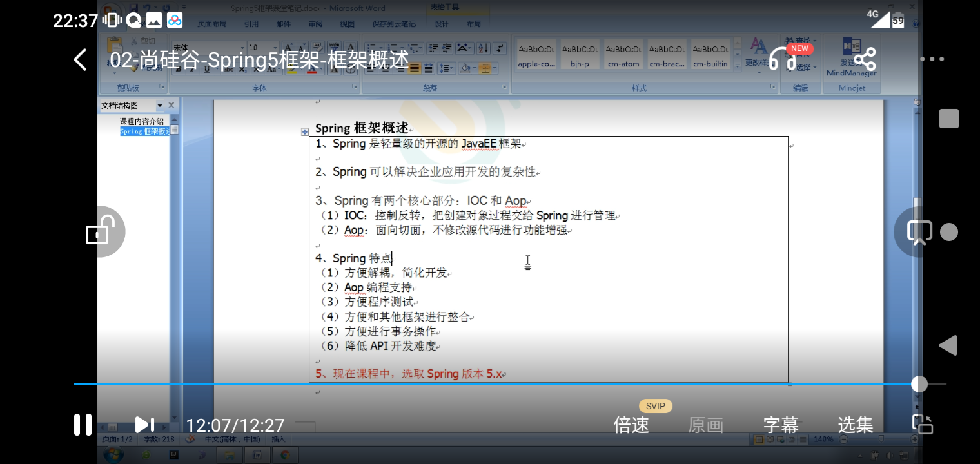Click the Chrome taskbar icon in the recording

pyautogui.click(x=284, y=455)
